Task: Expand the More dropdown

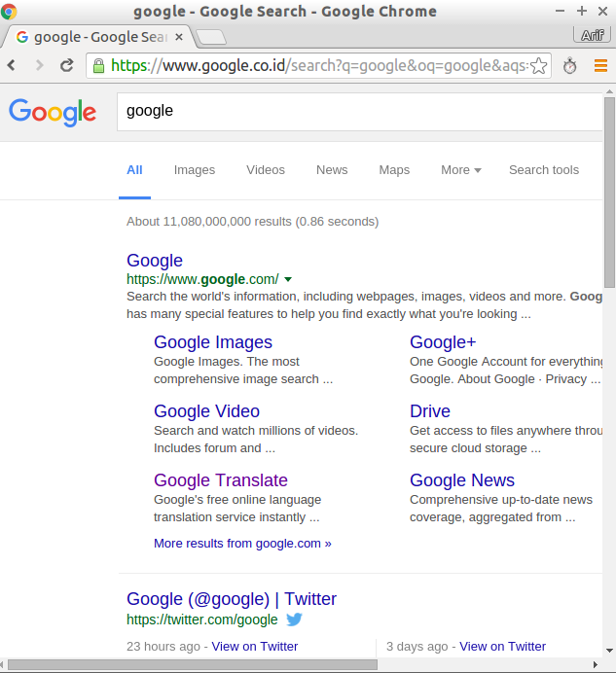Action: tap(461, 170)
